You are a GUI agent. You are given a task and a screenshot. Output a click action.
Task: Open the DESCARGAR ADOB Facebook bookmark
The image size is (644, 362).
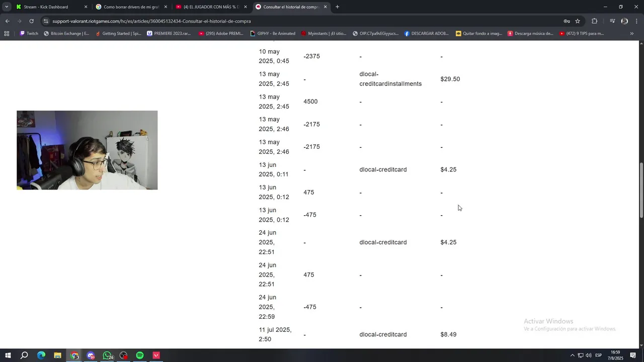tap(427, 34)
